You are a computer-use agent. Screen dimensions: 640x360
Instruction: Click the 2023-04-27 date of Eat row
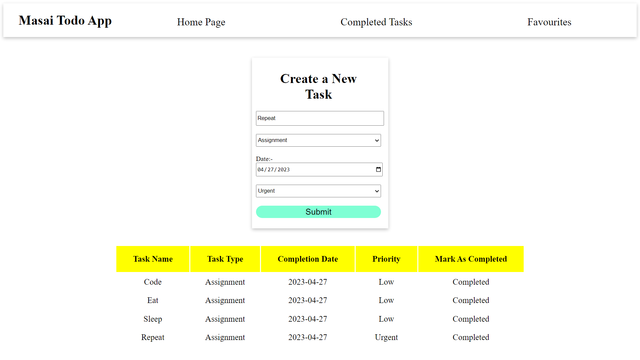click(x=308, y=300)
